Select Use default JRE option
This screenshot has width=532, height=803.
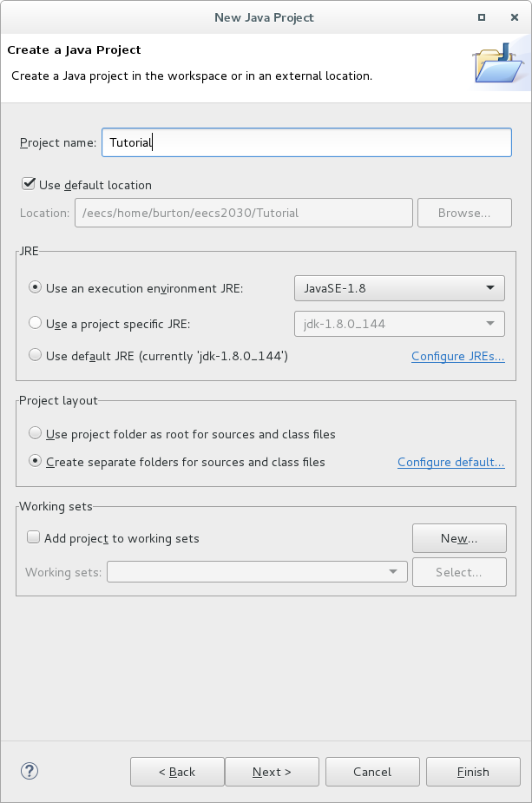coord(35,354)
